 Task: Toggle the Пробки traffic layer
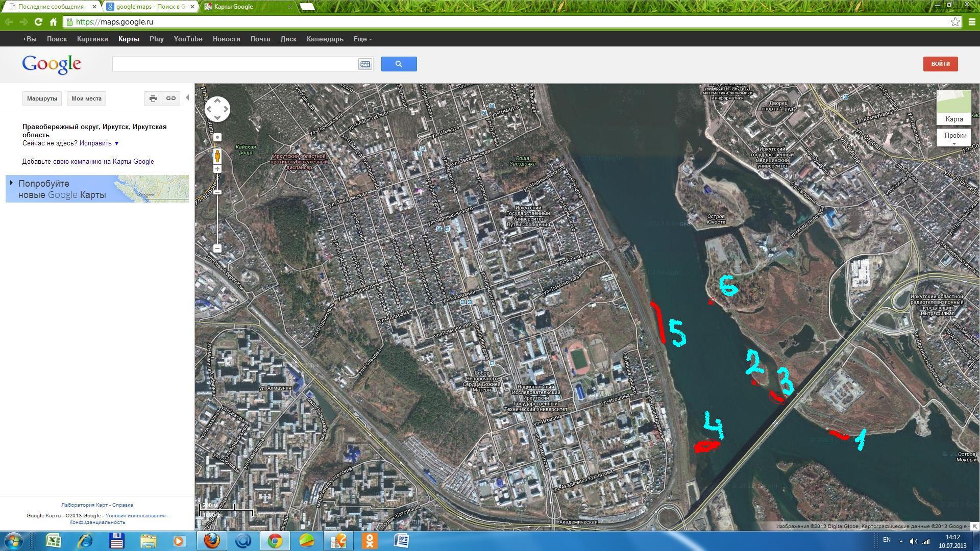pos(954,137)
